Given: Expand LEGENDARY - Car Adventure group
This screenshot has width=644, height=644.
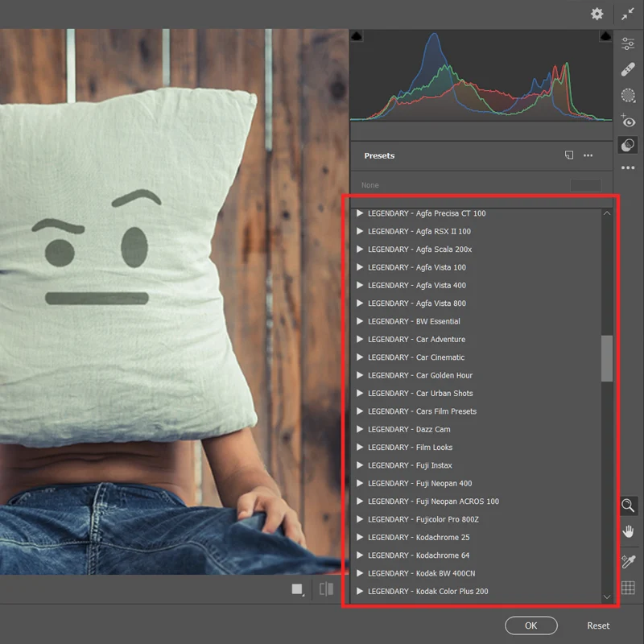Looking at the screenshot, I should 360,339.
